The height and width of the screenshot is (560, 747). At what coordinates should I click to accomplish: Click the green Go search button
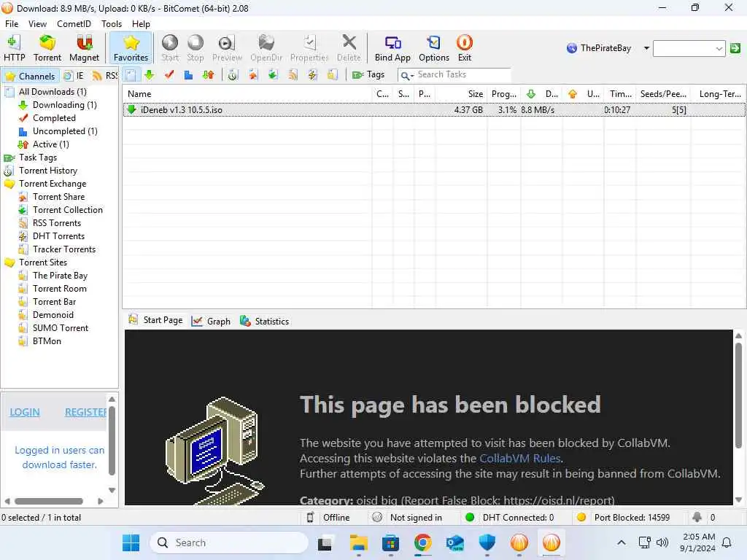[735, 48]
